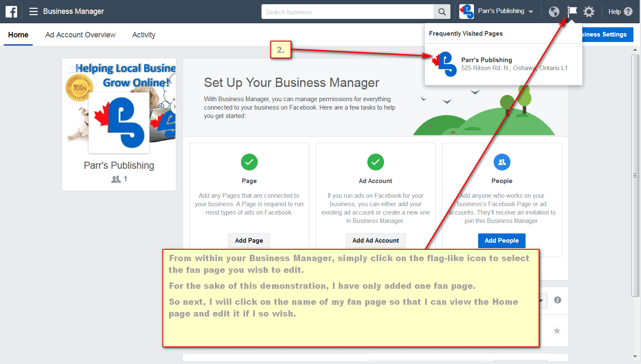
Task: Click the blue People circle icon
Action: point(502,162)
